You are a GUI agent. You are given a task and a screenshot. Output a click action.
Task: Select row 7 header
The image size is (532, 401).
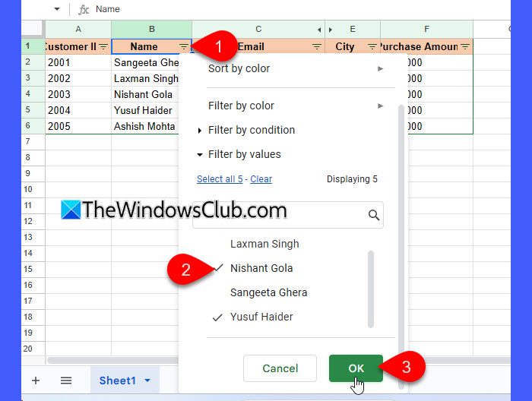(33, 141)
